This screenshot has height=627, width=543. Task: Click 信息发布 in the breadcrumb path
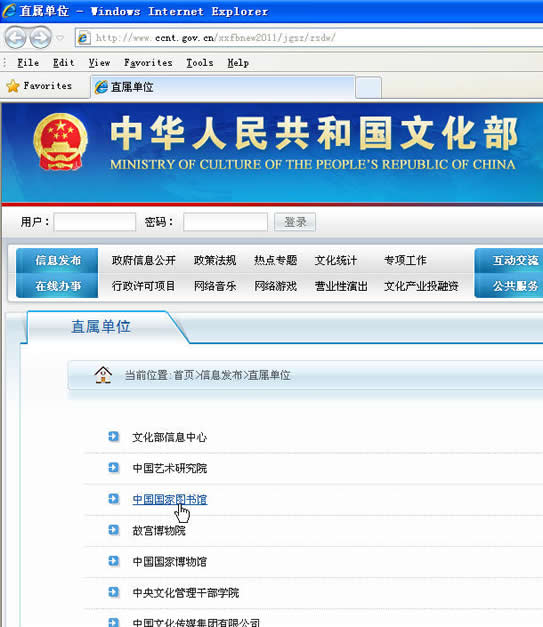[x=221, y=375]
